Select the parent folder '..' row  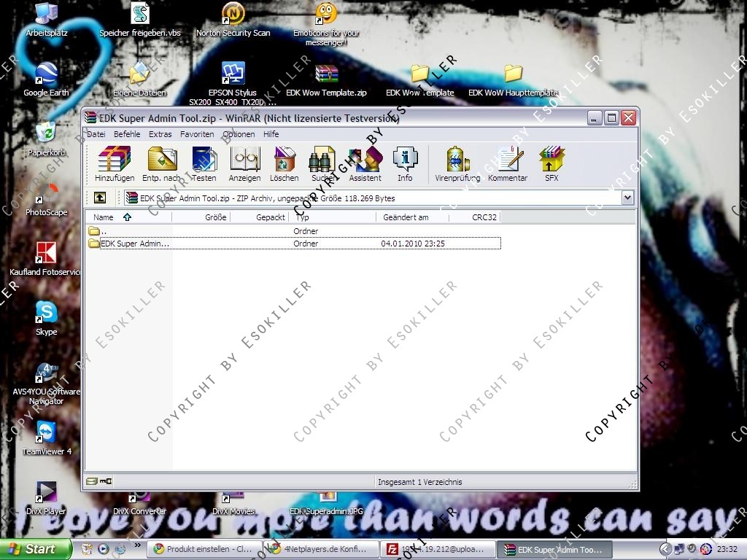[x=294, y=231]
